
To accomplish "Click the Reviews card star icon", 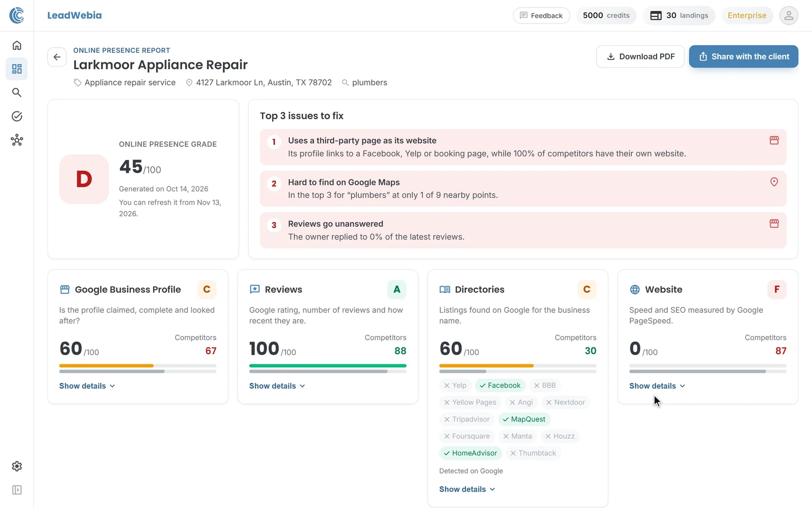I will pyautogui.click(x=255, y=290).
